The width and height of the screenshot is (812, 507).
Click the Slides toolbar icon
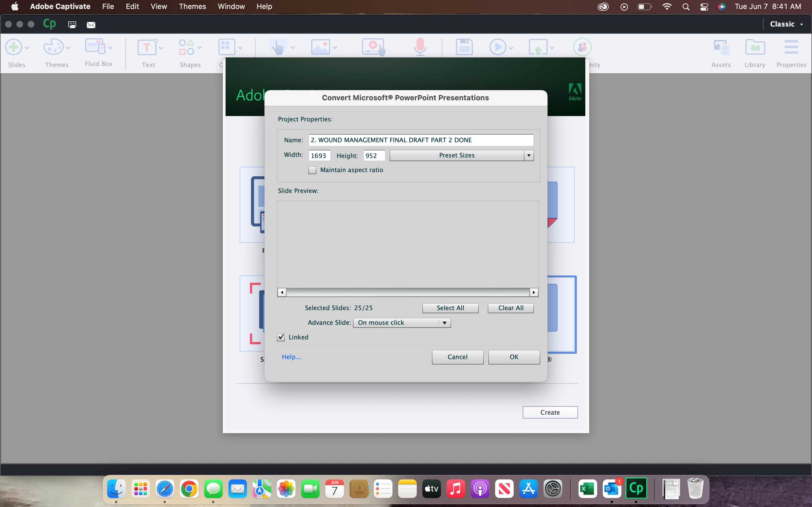[x=14, y=47]
